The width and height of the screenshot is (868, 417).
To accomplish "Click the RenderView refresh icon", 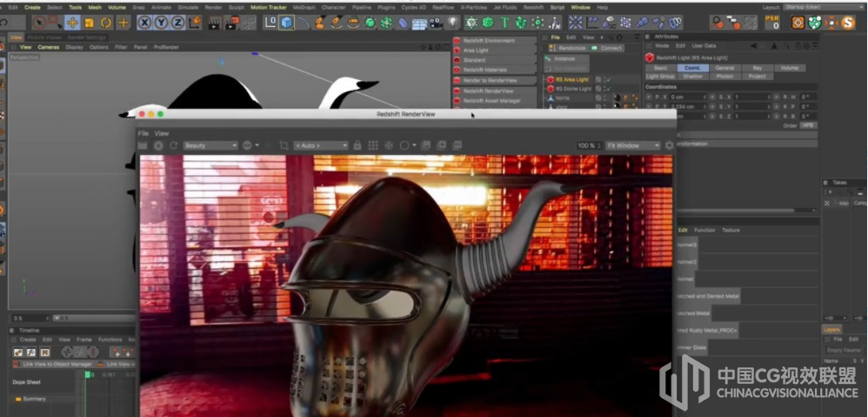I will (x=174, y=145).
